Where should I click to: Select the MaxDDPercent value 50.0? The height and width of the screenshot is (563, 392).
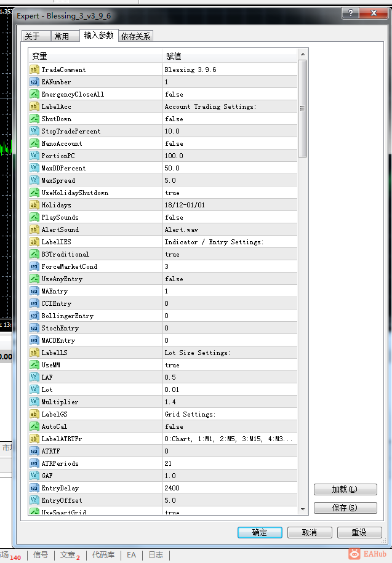click(x=172, y=168)
